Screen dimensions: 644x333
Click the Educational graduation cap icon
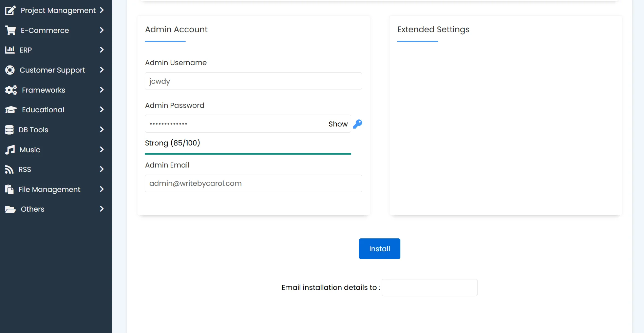11,110
